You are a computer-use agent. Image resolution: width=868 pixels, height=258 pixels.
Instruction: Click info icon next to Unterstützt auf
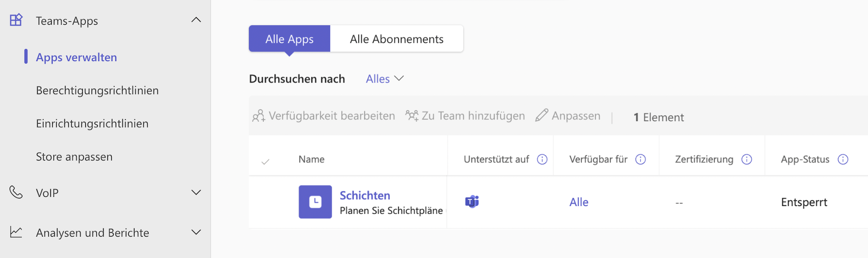(542, 159)
